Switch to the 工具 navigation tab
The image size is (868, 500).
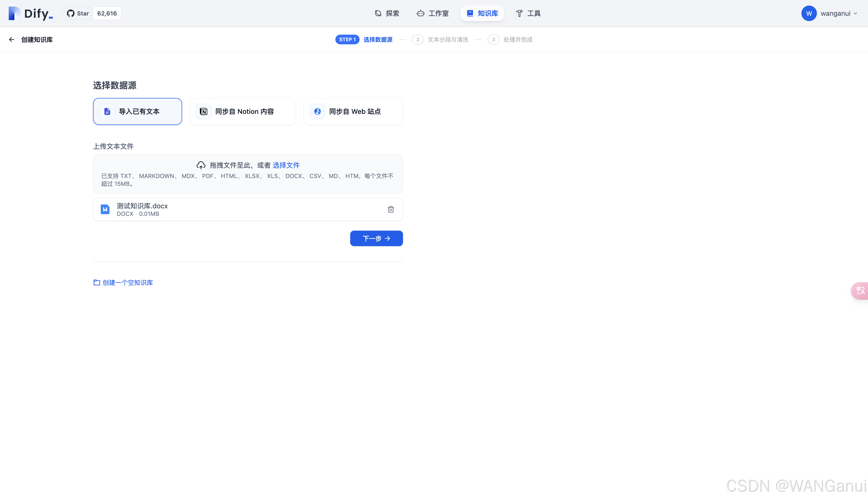tap(528, 13)
